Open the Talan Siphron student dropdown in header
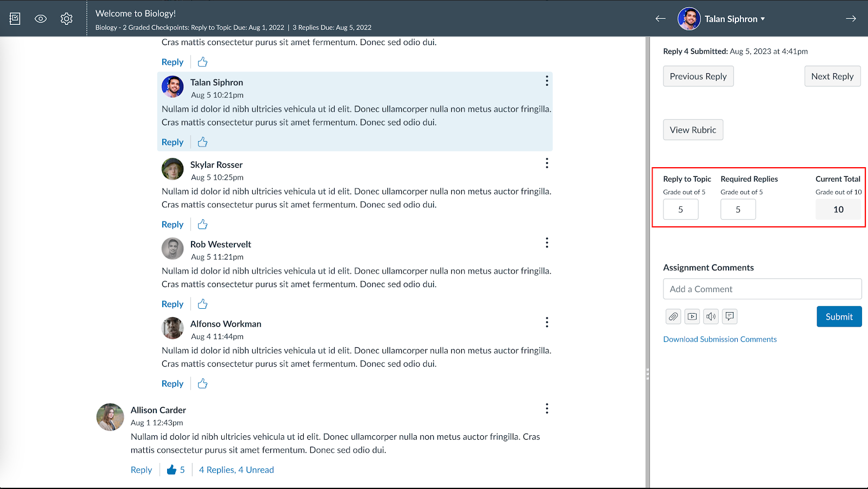The image size is (868, 489). (735, 19)
